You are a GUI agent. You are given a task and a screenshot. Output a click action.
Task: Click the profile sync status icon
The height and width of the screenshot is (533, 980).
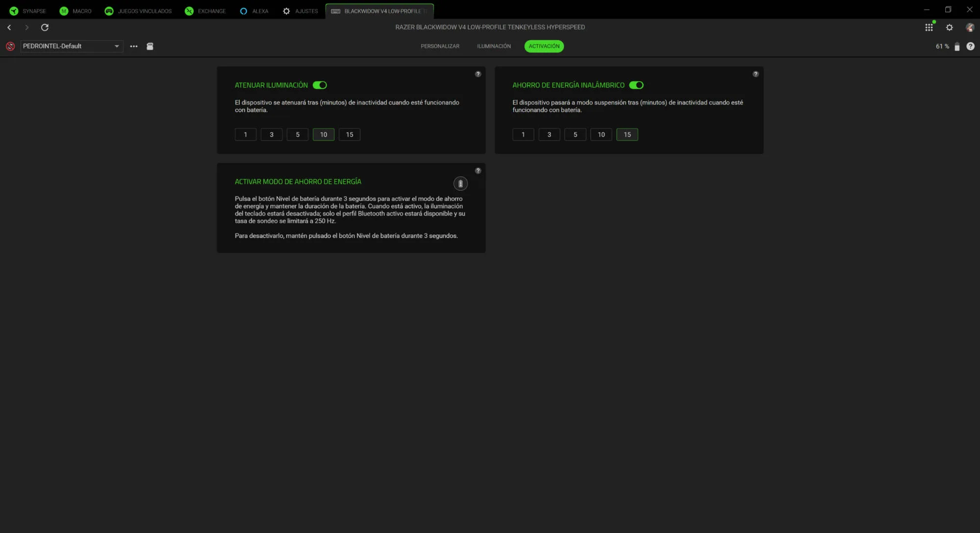point(10,46)
